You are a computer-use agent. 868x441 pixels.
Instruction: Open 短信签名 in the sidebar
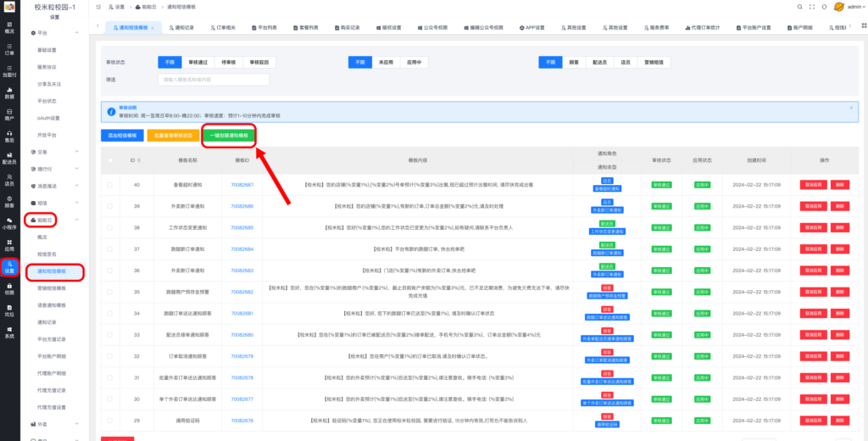click(47, 254)
